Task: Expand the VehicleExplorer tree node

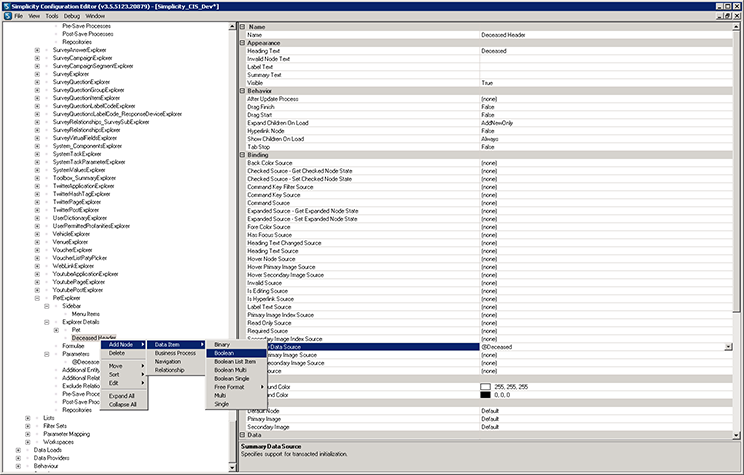Action: 37,234
